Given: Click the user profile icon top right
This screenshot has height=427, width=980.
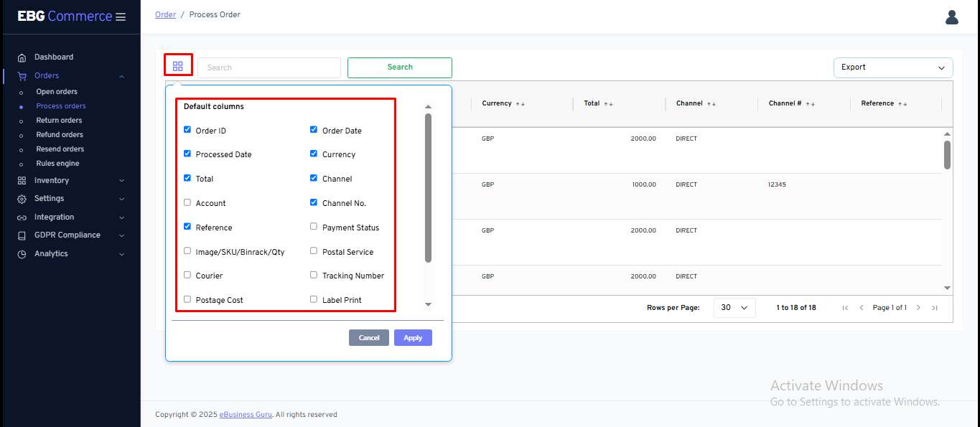Looking at the screenshot, I should [x=951, y=17].
